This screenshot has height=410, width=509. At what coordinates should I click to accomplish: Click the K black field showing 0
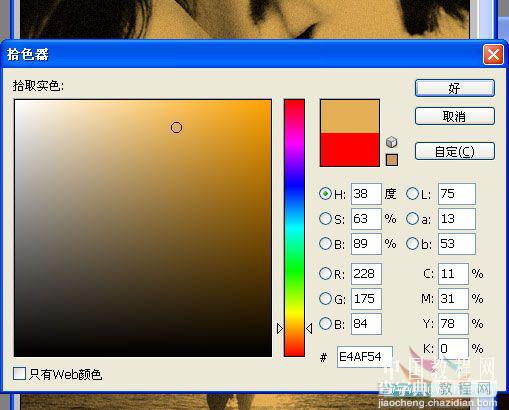453,349
